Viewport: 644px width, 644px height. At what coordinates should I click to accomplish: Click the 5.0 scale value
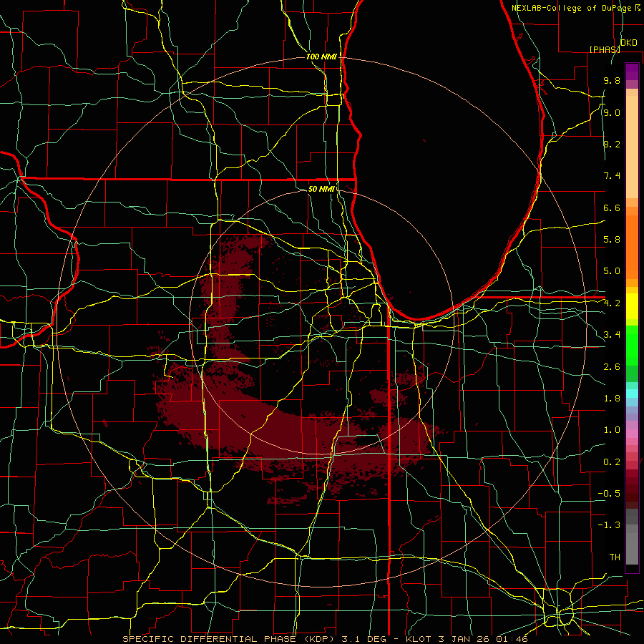point(612,271)
